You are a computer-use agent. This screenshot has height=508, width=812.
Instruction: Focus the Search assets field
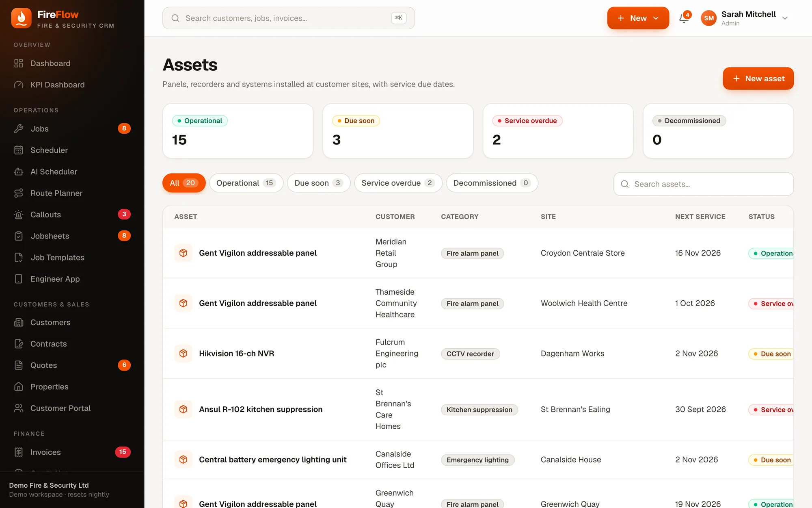pyautogui.click(x=704, y=184)
